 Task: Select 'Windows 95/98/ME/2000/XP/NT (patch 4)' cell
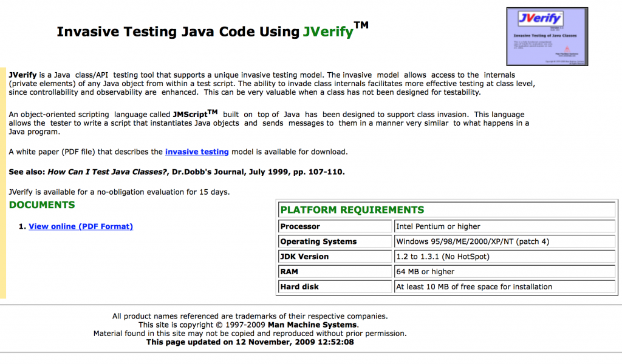(x=504, y=241)
